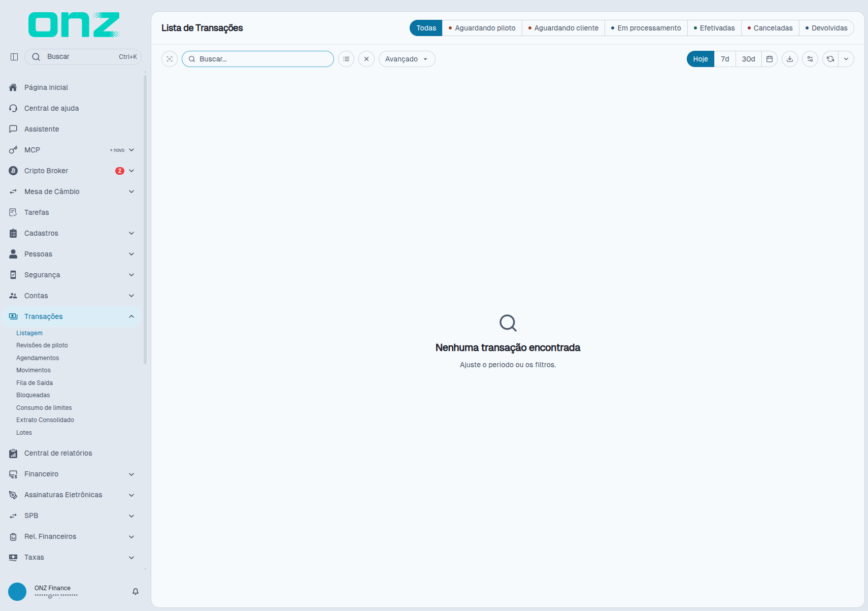Open Central de relatórios
Image resolution: width=868 pixels, height=611 pixels.
(71, 453)
